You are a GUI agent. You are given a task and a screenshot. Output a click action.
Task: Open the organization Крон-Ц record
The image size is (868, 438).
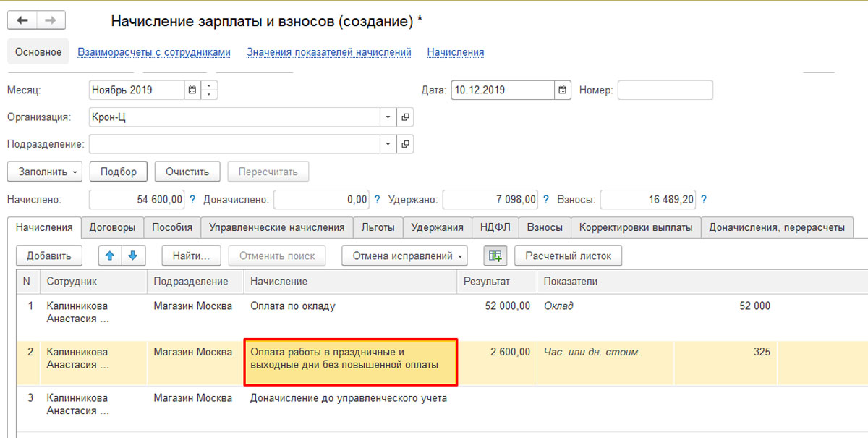(405, 117)
